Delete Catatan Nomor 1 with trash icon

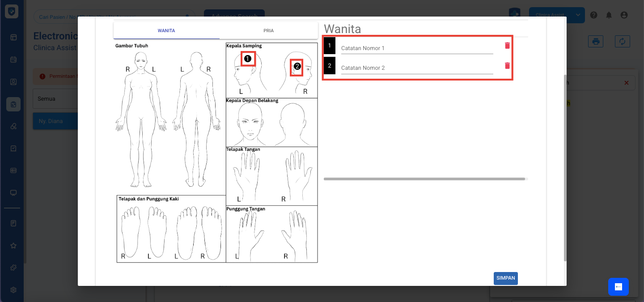click(x=507, y=46)
